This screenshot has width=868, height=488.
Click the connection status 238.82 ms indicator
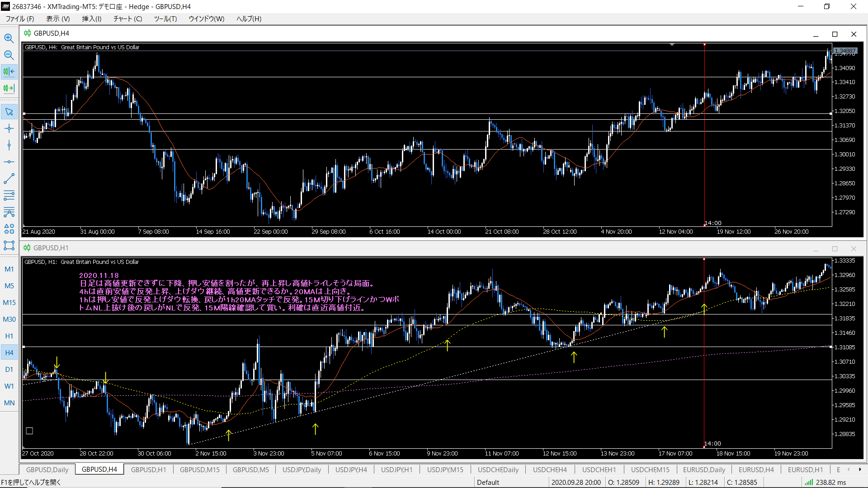[x=826, y=482]
